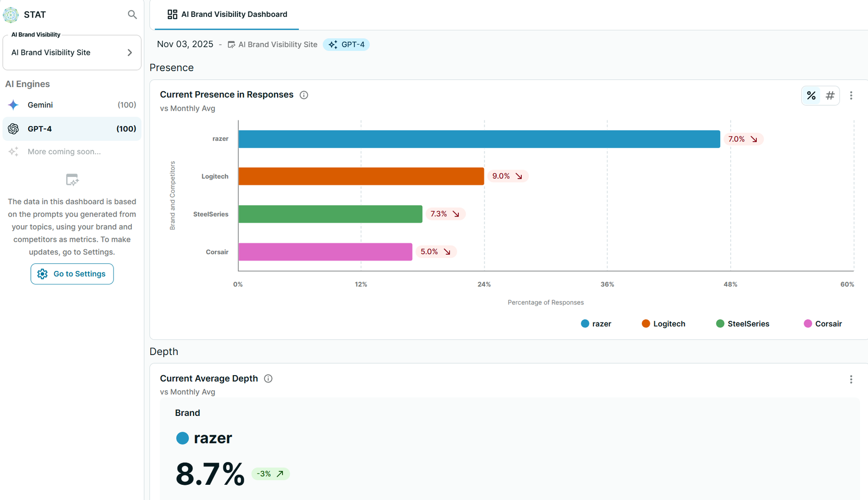Click the Gemini sparkle icon

14,105
